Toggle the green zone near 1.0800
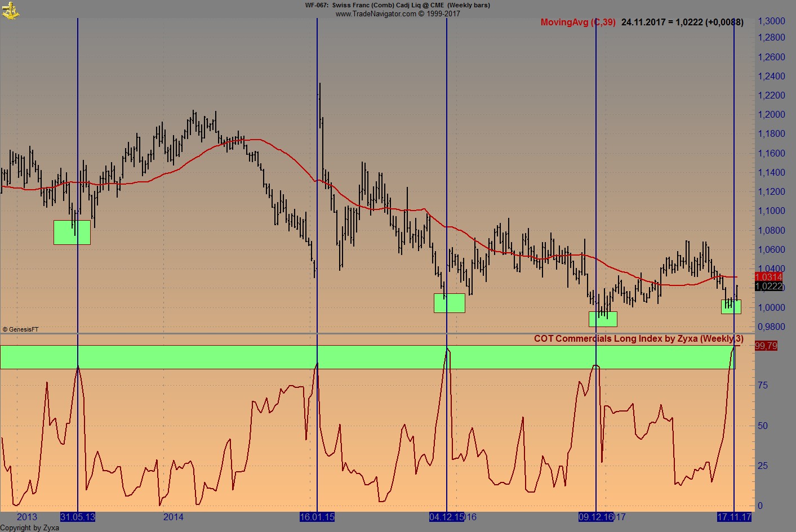 (72, 233)
